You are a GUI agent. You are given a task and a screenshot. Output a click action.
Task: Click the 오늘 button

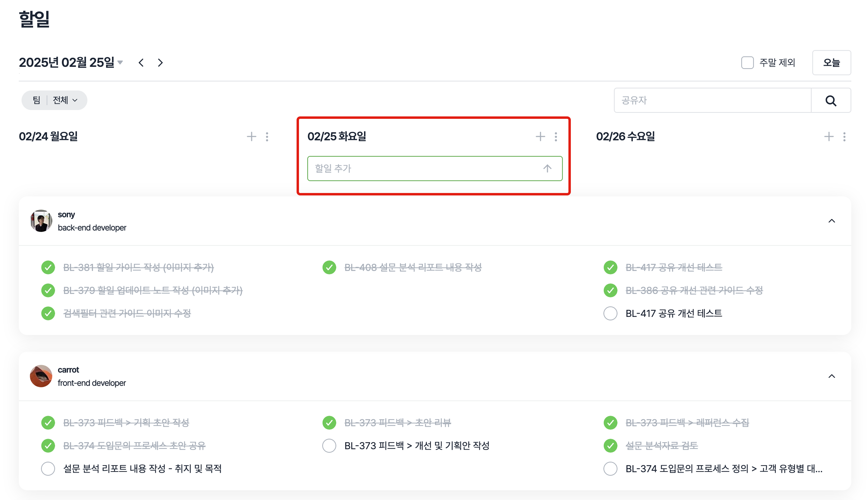pos(831,63)
